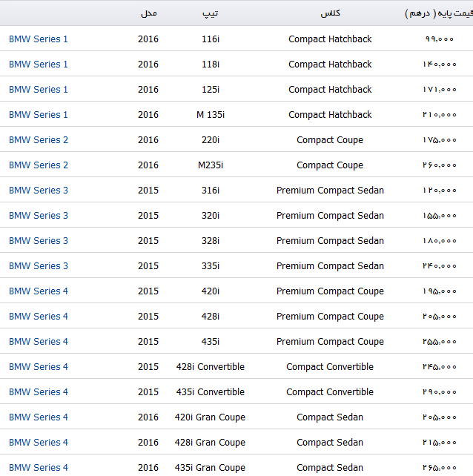Open the BMW Series 4 link for 428i Convertible
This screenshot has width=473, height=476.
point(39,367)
